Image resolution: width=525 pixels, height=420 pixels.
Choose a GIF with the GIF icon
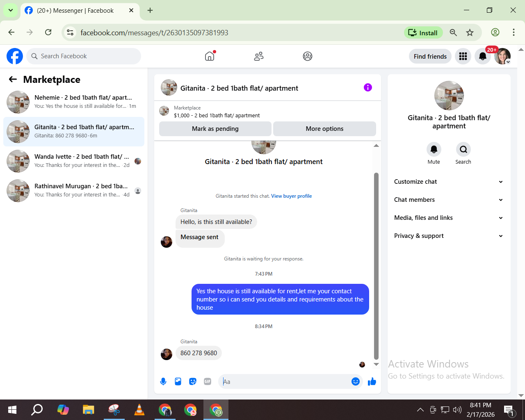208,381
